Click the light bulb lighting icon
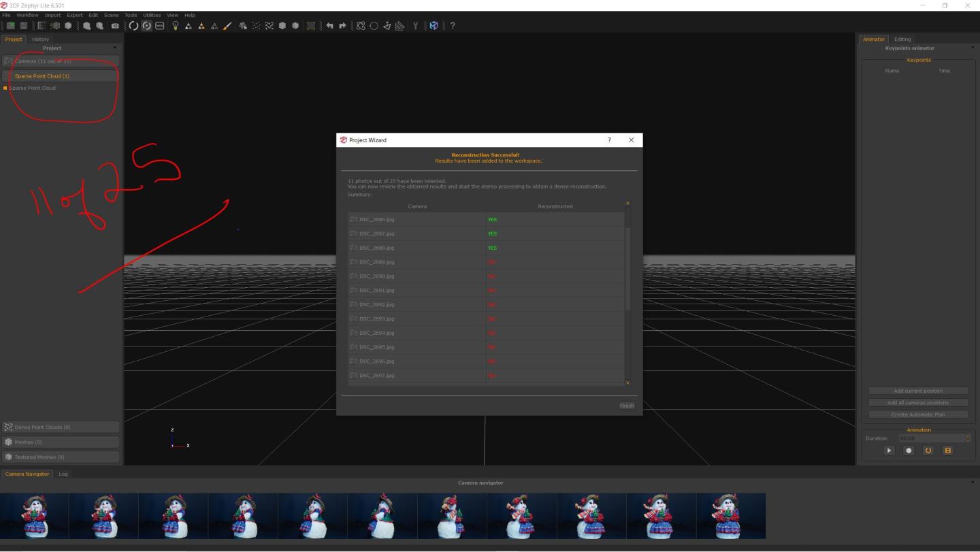 (176, 26)
